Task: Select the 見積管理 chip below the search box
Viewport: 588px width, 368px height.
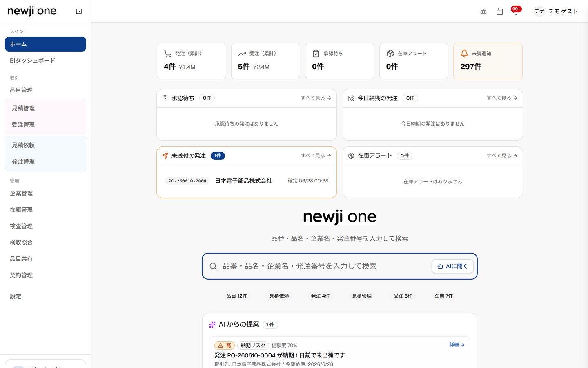Action: (362, 296)
